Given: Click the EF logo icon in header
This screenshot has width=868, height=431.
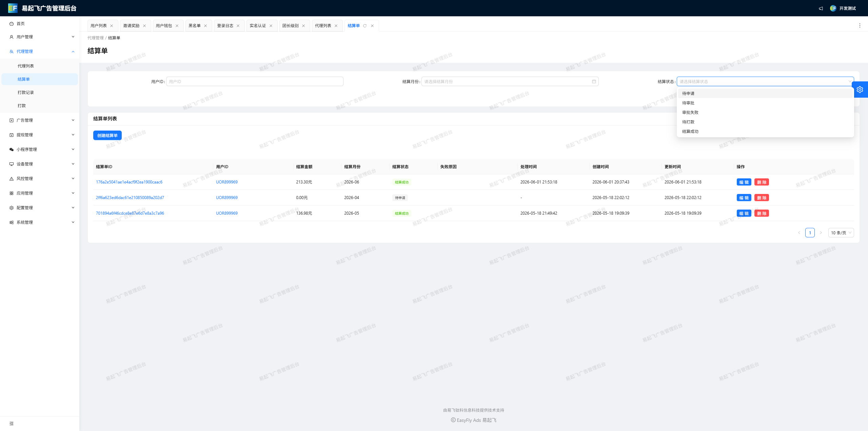Looking at the screenshot, I should click(13, 8).
